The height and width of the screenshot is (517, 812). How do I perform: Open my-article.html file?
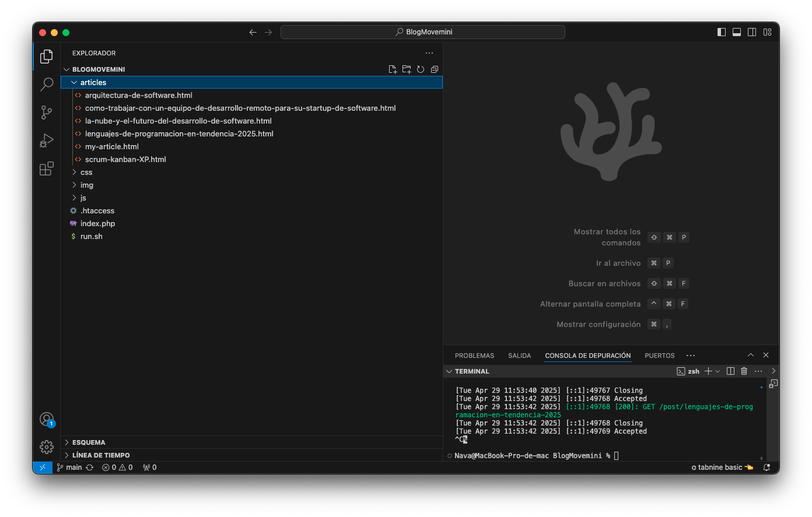point(111,146)
